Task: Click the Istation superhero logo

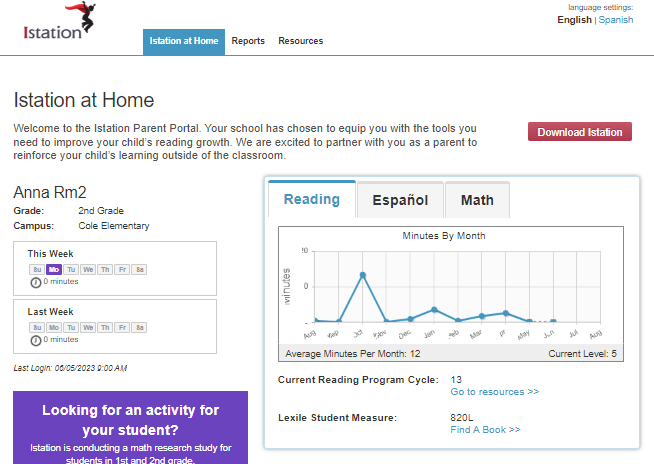Action: (59, 21)
